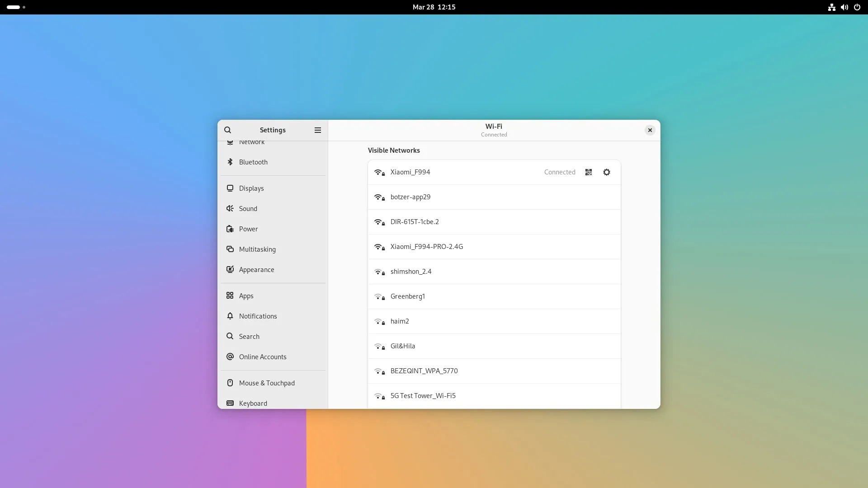The width and height of the screenshot is (868, 488).
Task: Open the Settings hamburger menu
Action: click(318, 130)
